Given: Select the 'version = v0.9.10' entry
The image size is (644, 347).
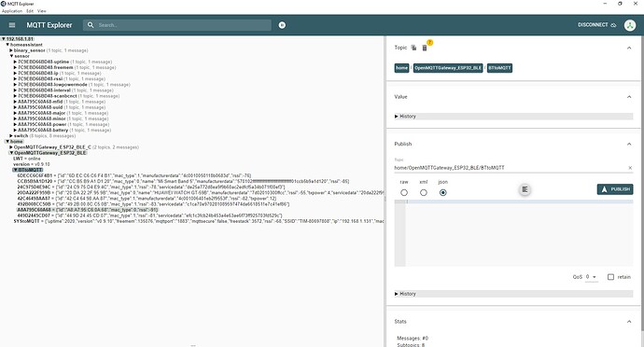Looking at the screenshot, I should [x=32, y=164].
